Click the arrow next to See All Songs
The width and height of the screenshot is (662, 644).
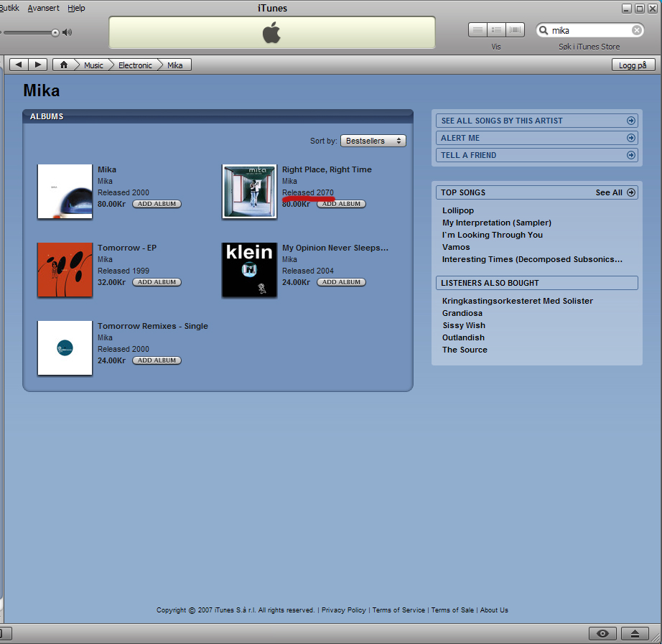coord(630,121)
